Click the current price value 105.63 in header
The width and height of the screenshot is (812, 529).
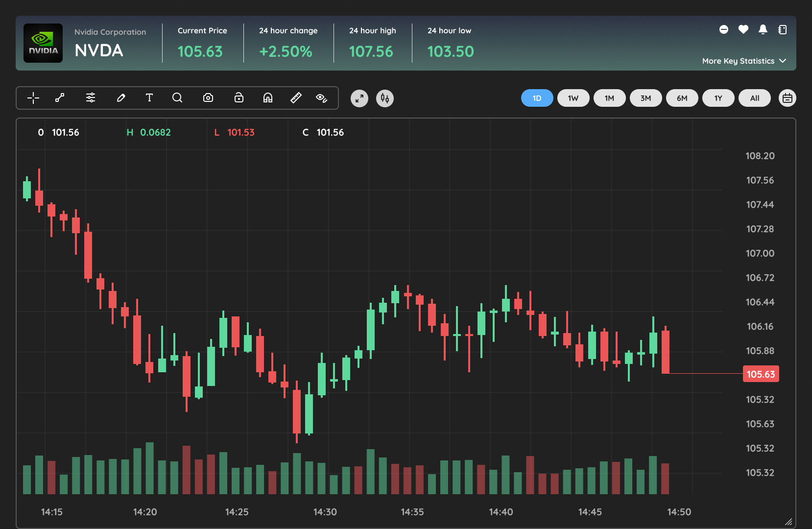[x=200, y=51]
